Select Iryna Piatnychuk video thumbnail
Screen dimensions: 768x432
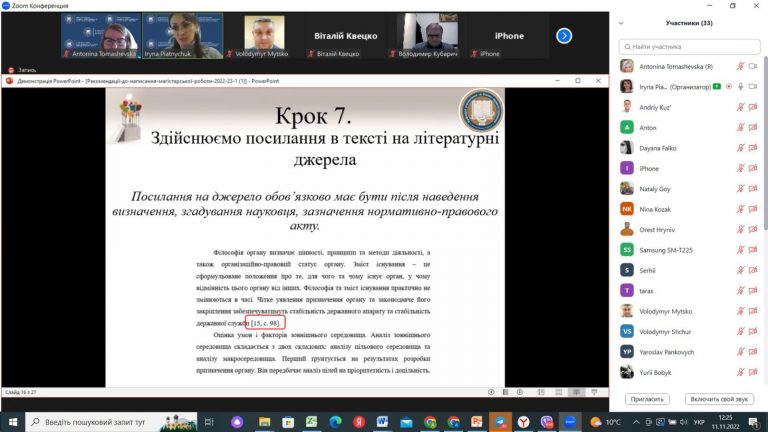tap(183, 36)
